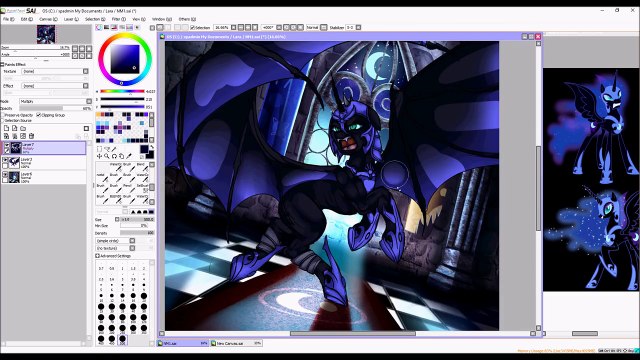
Task: Hide Layer 7 using its eye toggle
Action: pyautogui.click(x=6, y=144)
